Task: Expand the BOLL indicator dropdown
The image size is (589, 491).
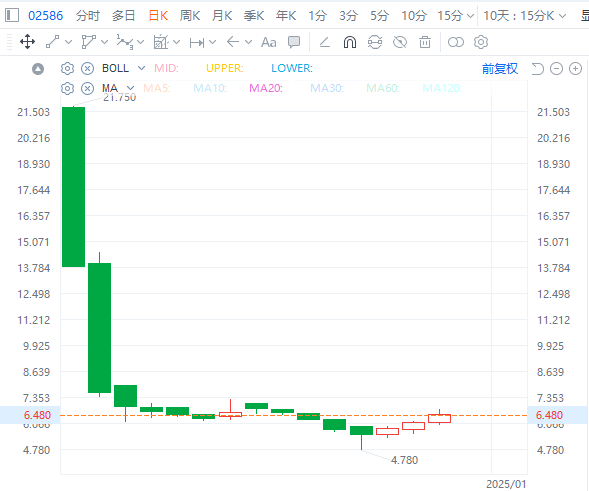Action: click(x=141, y=68)
